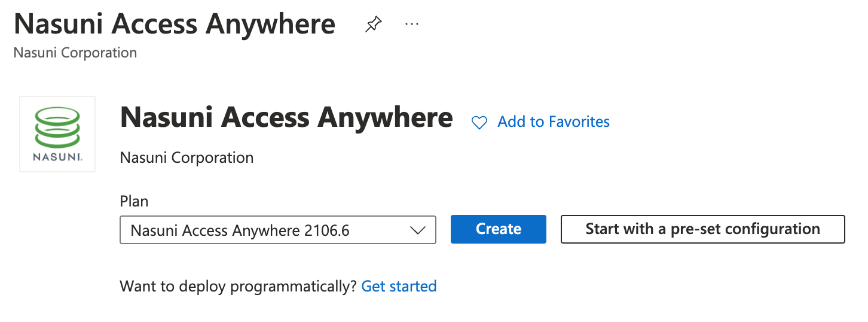The height and width of the screenshot is (322, 868).
Task: Select the Nasuni Access Anywhere 2106.6 plan value
Action: tap(240, 230)
